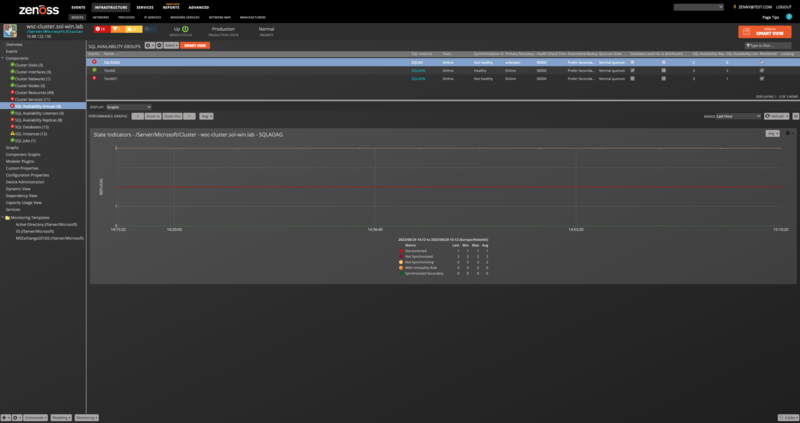Open the Avg dropdown in the Performance Graphs toolbar
The image size is (800, 423).
206,116
